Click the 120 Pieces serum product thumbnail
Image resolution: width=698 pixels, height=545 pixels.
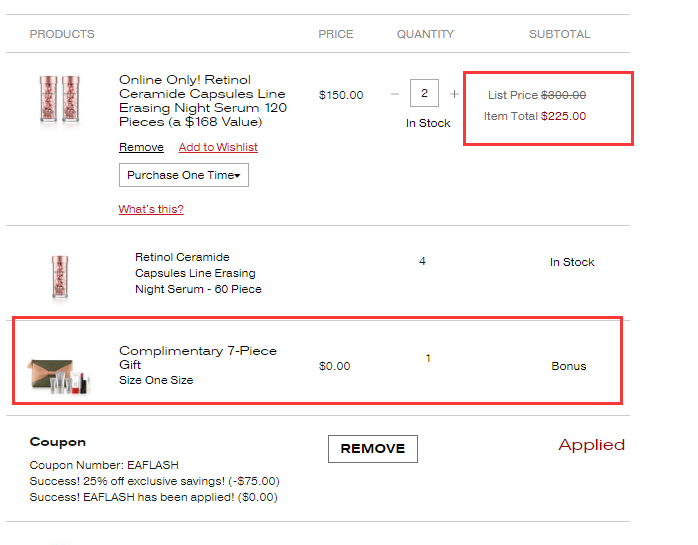60,99
